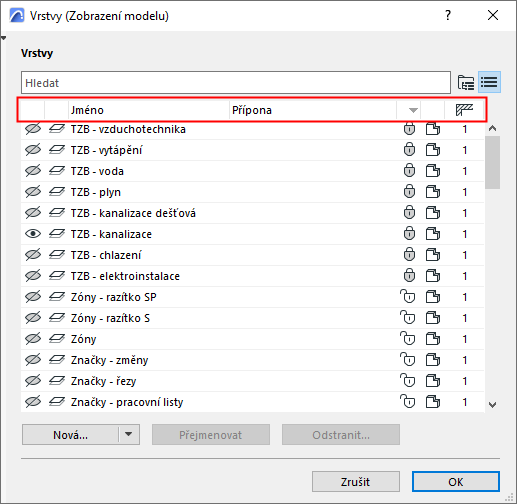
Task: Toggle 3D solid mode for Zóny layer
Action: tap(433, 339)
